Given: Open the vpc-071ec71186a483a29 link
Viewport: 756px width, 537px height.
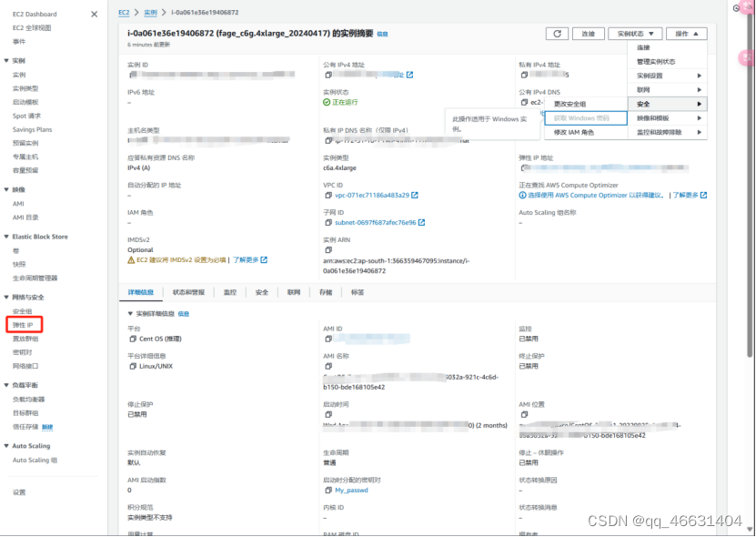Looking at the screenshot, I should pos(372,196).
